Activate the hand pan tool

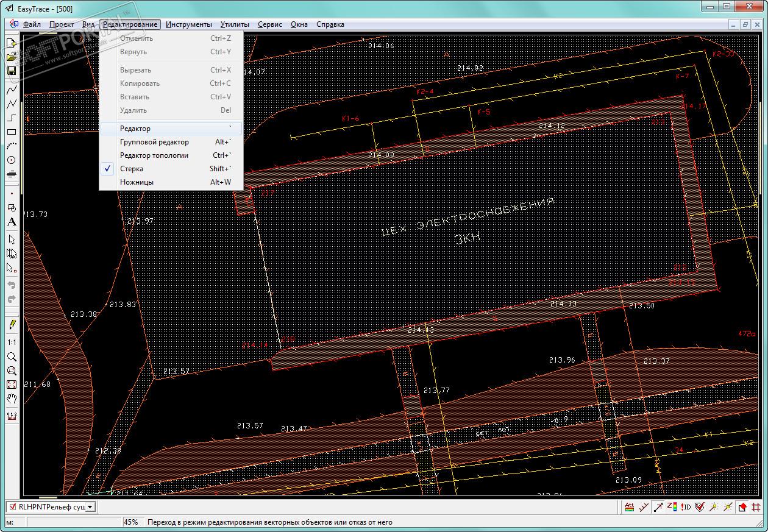tap(11, 399)
